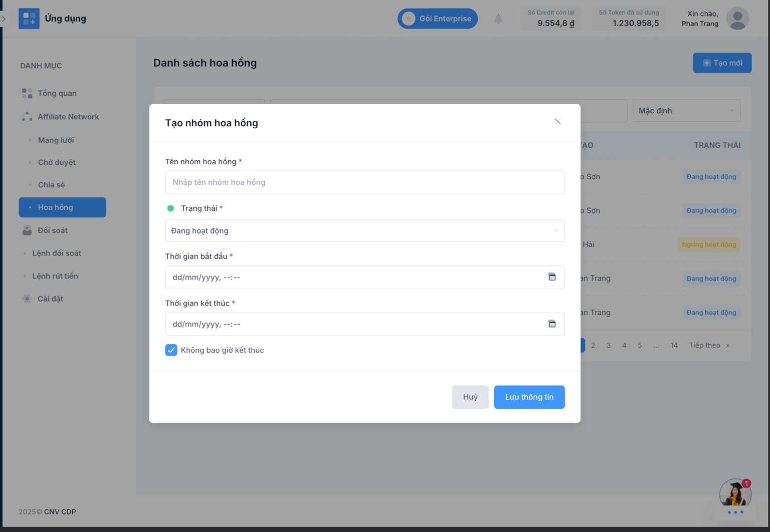Uncheck Không bao giờ kết thúc checkbox
Viewport: 770px width, 532px height.
[x=171, y=350]
